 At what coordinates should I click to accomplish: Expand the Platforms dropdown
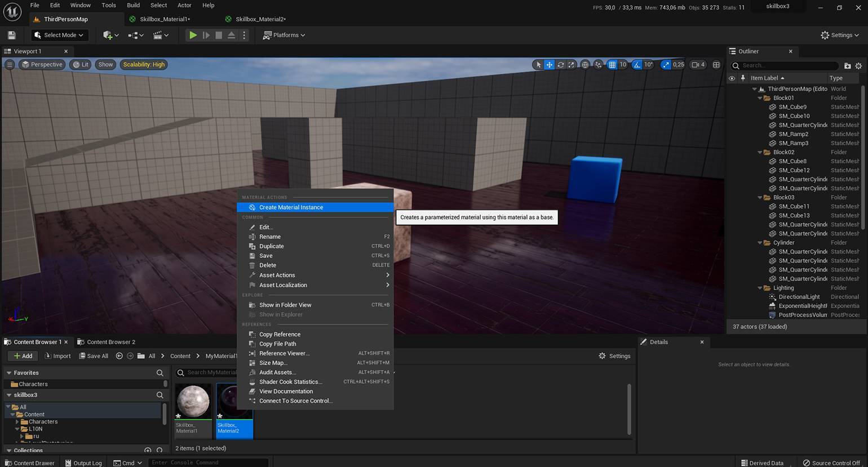coord(285,35)
